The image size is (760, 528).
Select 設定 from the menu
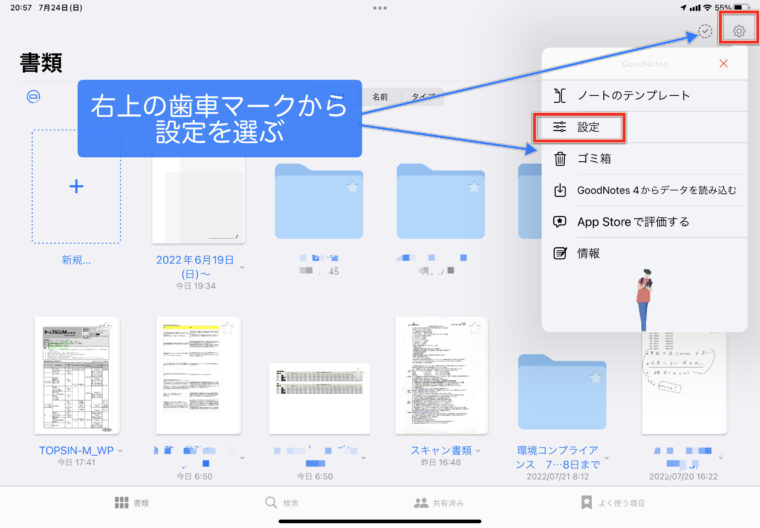(x=644, y=127)
